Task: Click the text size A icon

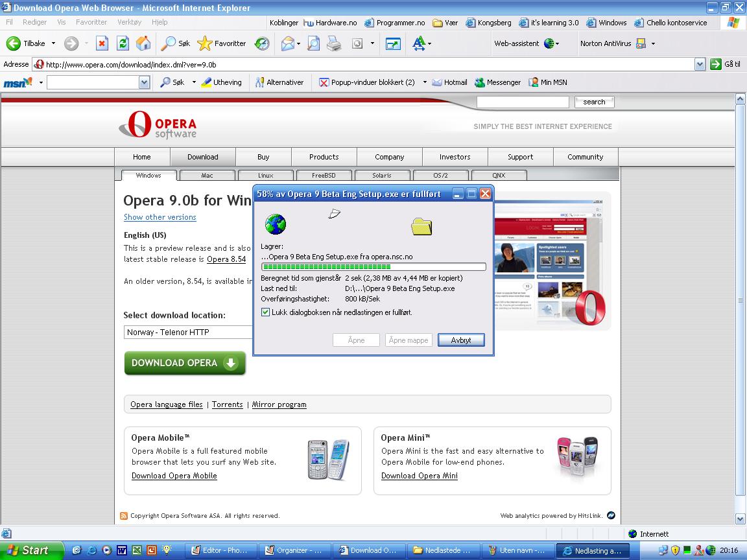Action: [x=419, y=43]
